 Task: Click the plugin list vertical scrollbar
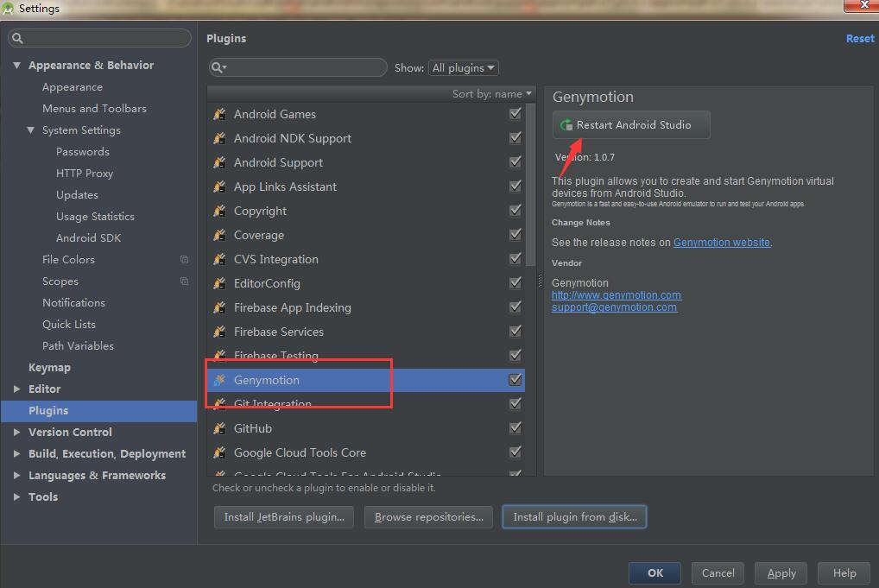tap(530, 185)
